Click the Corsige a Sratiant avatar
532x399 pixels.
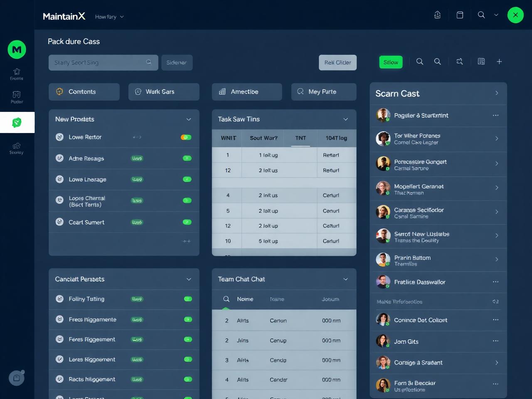click(x=383, y=362)
